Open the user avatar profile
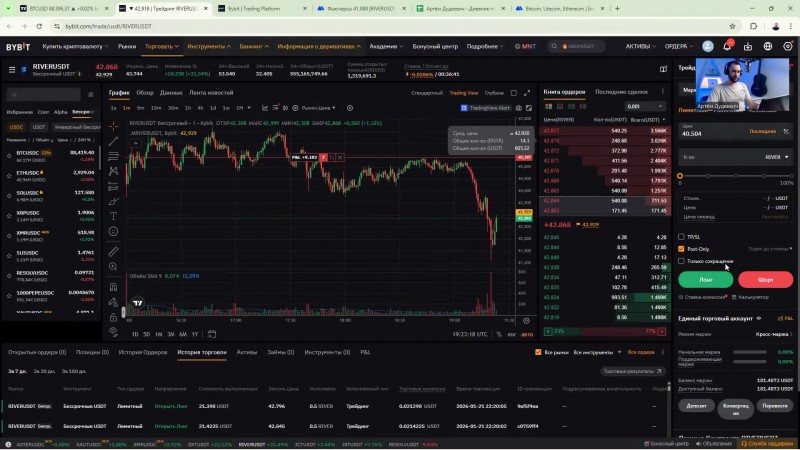This screenshot has width=800, height=450. (x=708, y=46)
